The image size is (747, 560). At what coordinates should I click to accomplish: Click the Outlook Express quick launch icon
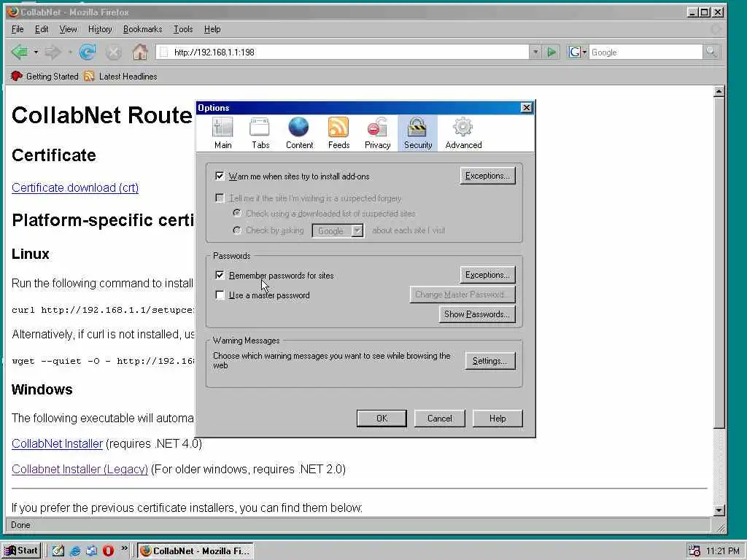91,551
